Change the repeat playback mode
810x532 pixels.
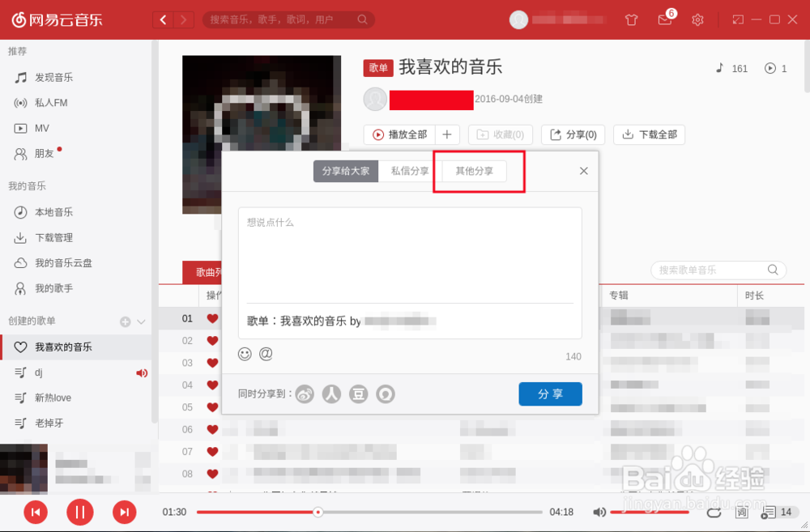pos(714,512)
